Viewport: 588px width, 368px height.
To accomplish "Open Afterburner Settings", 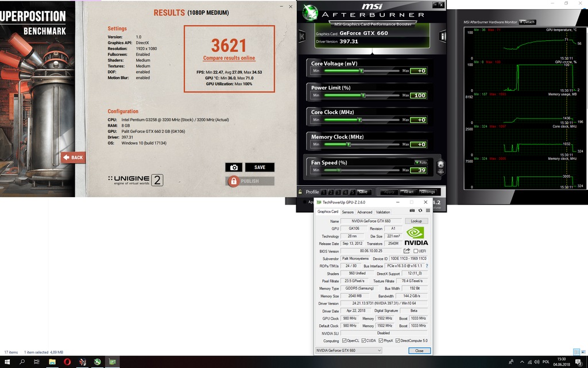I will (x=427, y=192).
